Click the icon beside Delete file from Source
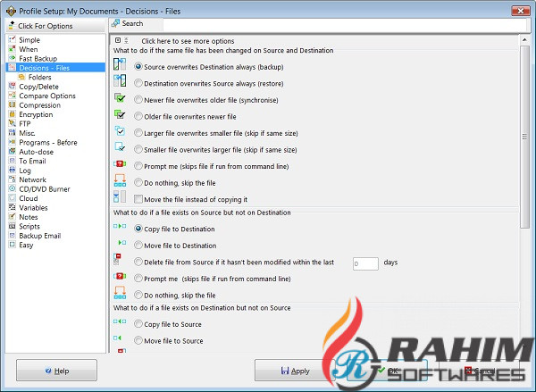 point(117,259)
